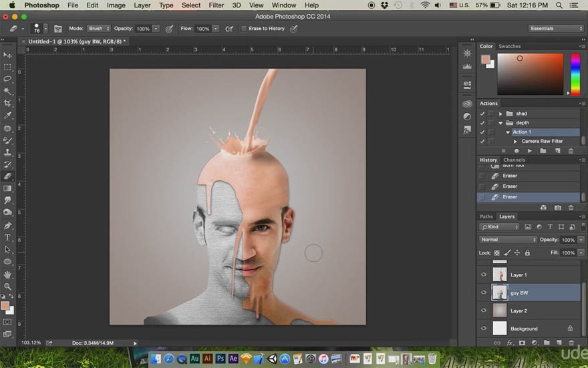588x368 pixels.
Task: Toggle checkmark for Camera Raw Filter
Action: click(x=482, y=142)
